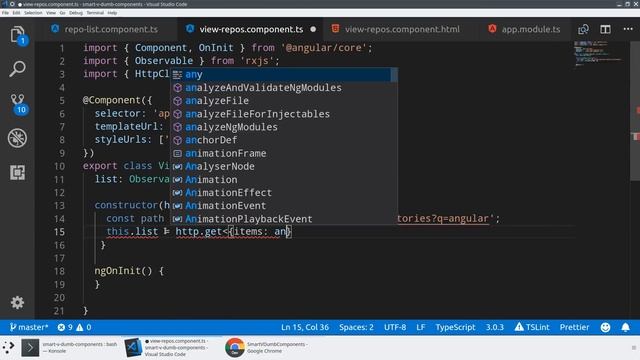The width and height of the screenshot is (640, 360).
Task: Click line number 18 in gutter
Action: (59, 271)
